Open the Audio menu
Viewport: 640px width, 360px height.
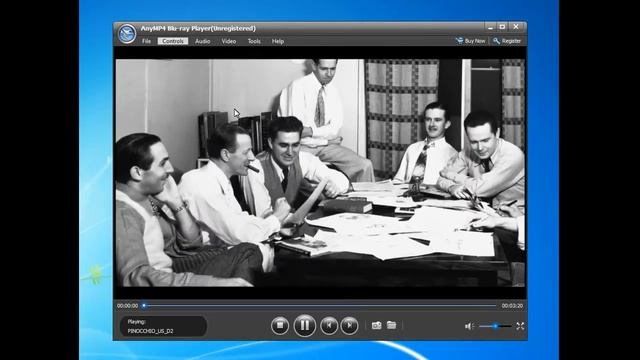[x=202, y=41]
